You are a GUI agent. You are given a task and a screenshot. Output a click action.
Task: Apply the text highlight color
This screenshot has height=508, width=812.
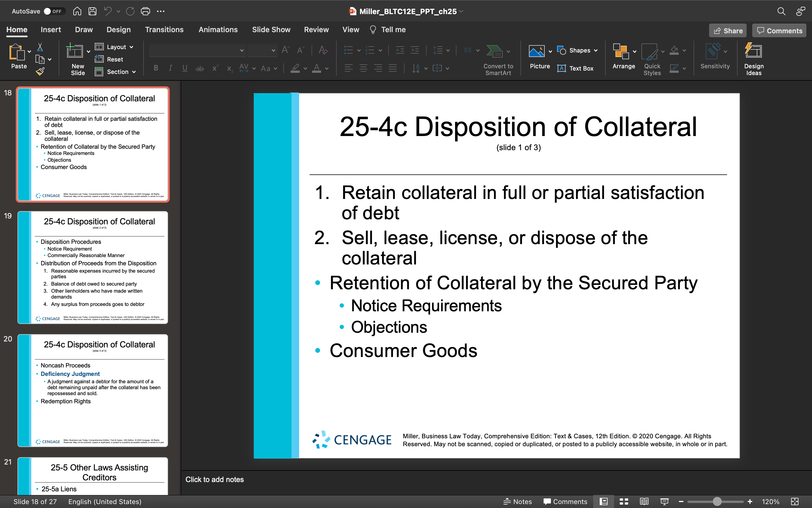[295, 68]
